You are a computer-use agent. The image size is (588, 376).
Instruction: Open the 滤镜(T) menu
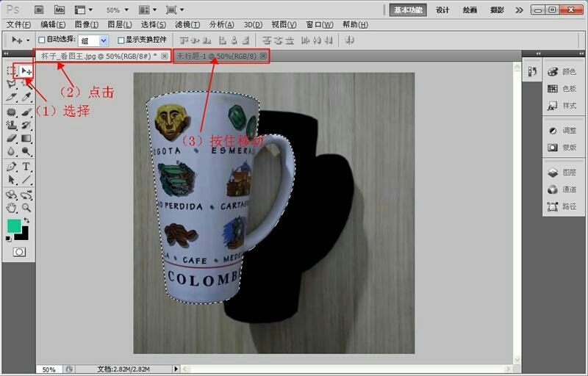click(187, 25)
